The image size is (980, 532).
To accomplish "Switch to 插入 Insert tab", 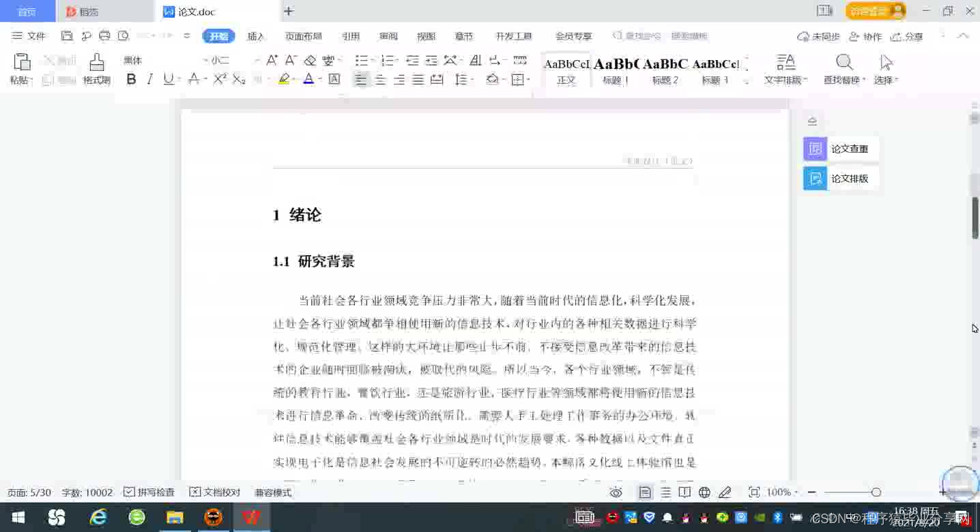I will tap(256, 36).
